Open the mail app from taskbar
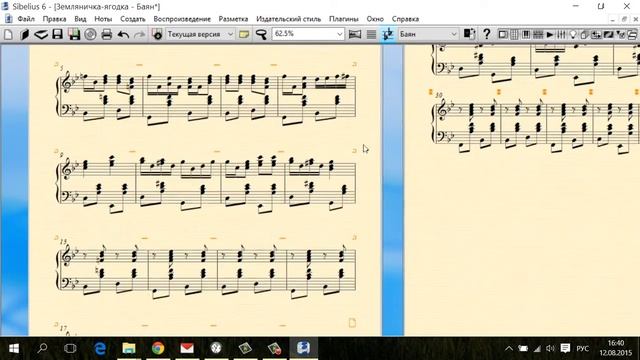640x360 pixels. coord(187,348)
